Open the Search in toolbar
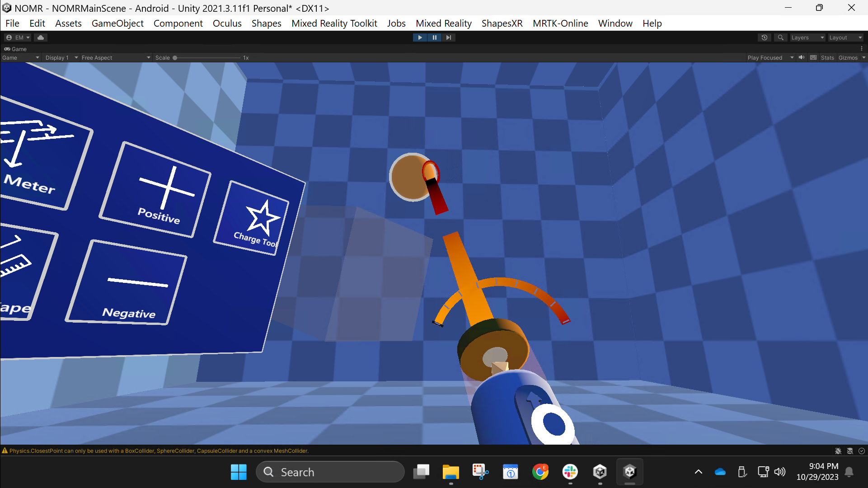 (780, 38)
